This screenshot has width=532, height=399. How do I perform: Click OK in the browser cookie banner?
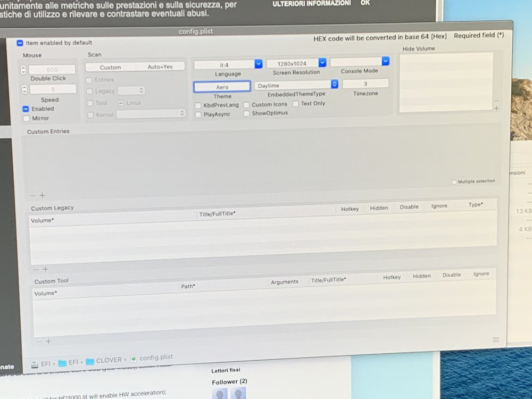(x=365, y=3)
